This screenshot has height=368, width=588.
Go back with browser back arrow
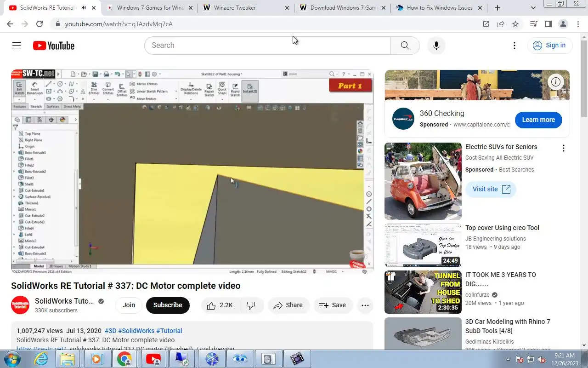coord(10,24)
